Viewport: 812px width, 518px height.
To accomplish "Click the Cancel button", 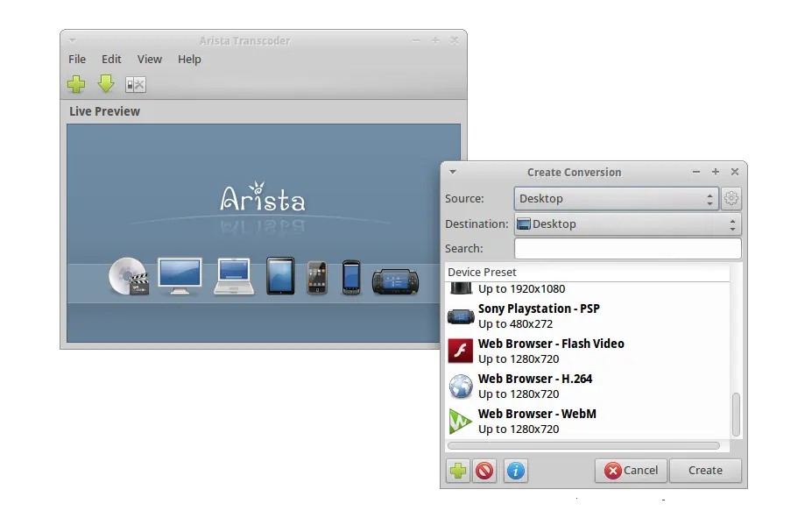I will click(631, 471).
